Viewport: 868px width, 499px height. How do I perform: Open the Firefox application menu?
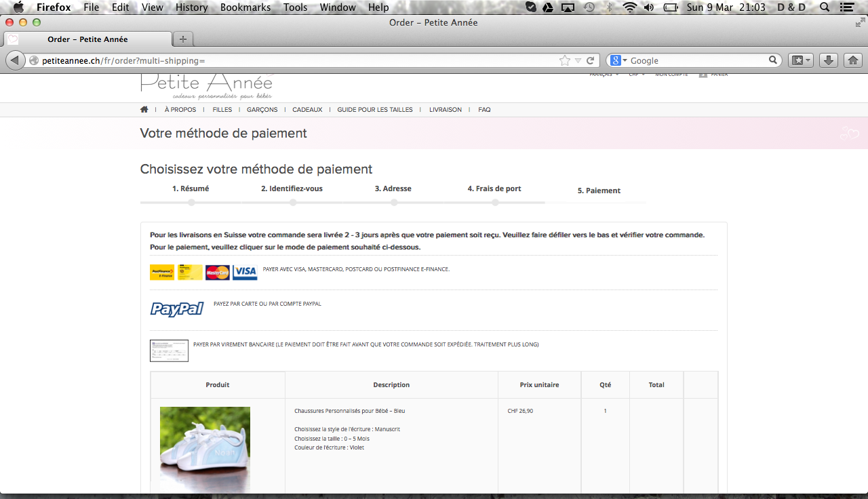pyautogui.click(x=54, y=7)
